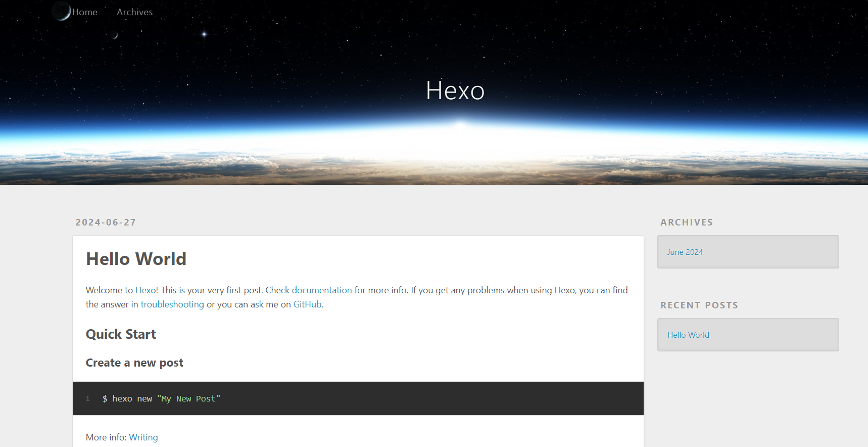
Task: Click the RECENT POSTS sidebar heading
Action: coord(699,305)
